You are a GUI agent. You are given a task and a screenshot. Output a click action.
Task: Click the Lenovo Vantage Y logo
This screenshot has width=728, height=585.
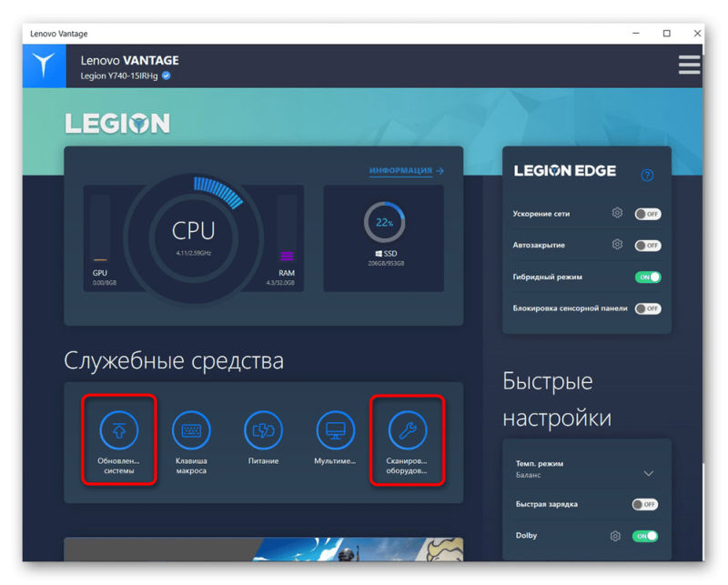click(x=44, y=66)
